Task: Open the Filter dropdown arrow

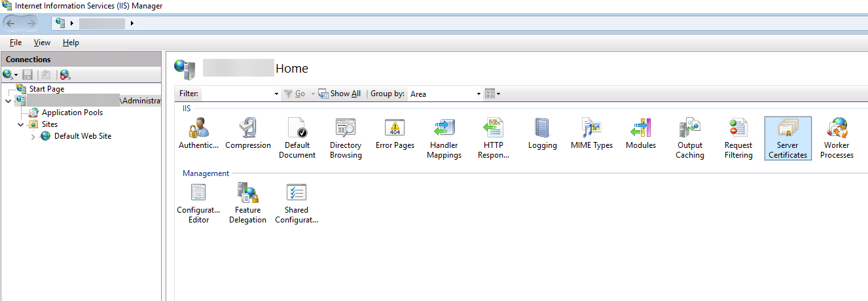Action: pos(276,94)
